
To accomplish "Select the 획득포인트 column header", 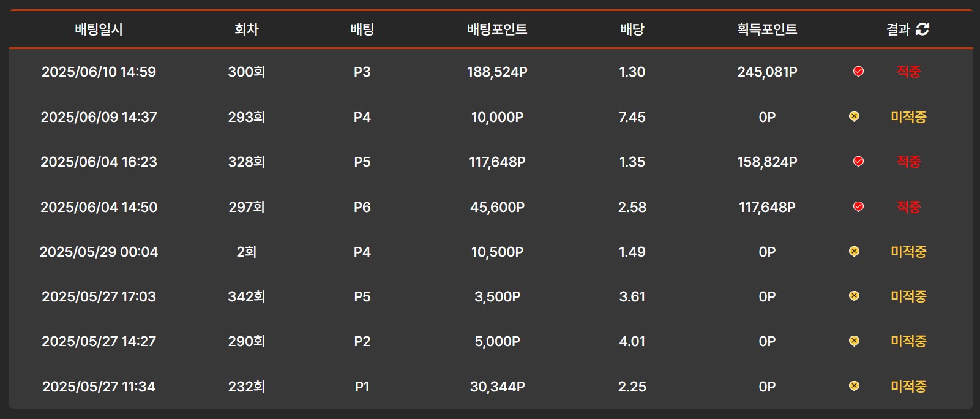I will pyautogui.click(x=767, y=29).
